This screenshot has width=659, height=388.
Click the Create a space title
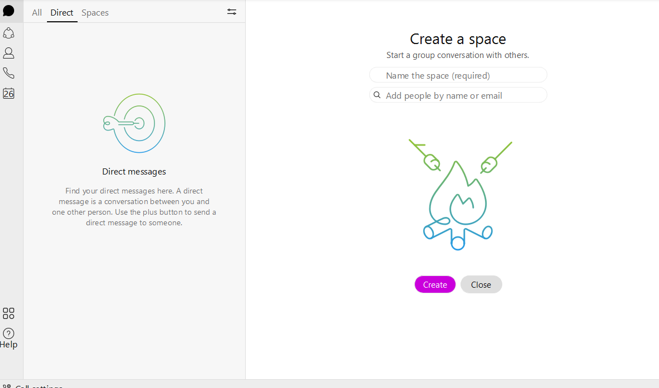click(458, 39)
